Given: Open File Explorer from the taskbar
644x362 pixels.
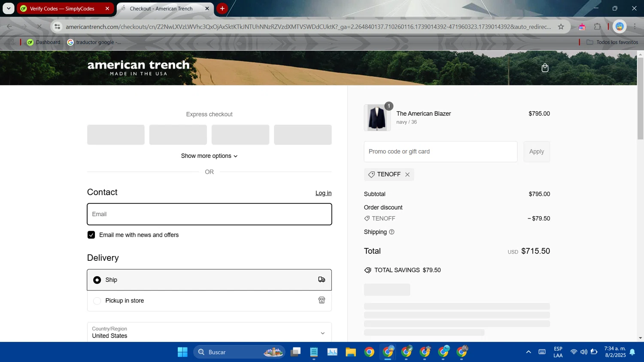Looking at the screenshot, I should point(351,352).
